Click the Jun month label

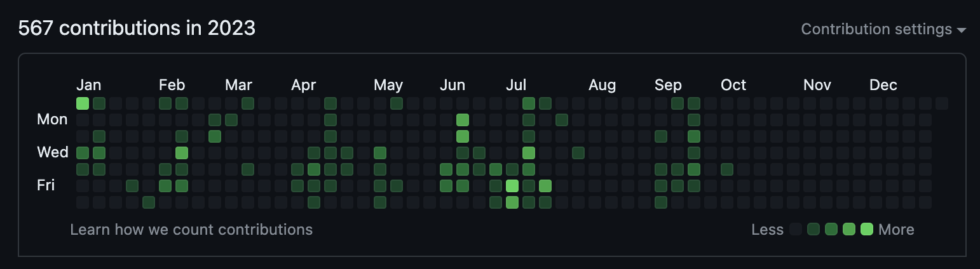pyautogui.click(x=453, y=85)
